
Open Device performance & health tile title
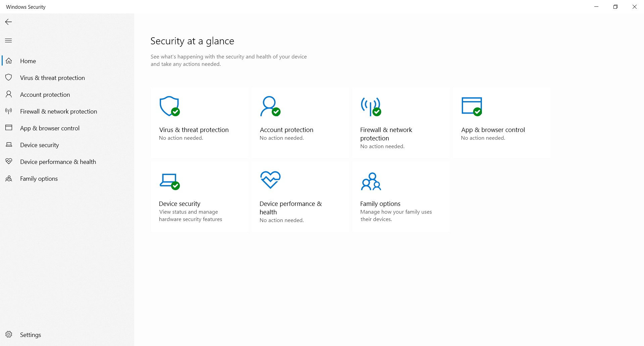(x=291, y=208)
